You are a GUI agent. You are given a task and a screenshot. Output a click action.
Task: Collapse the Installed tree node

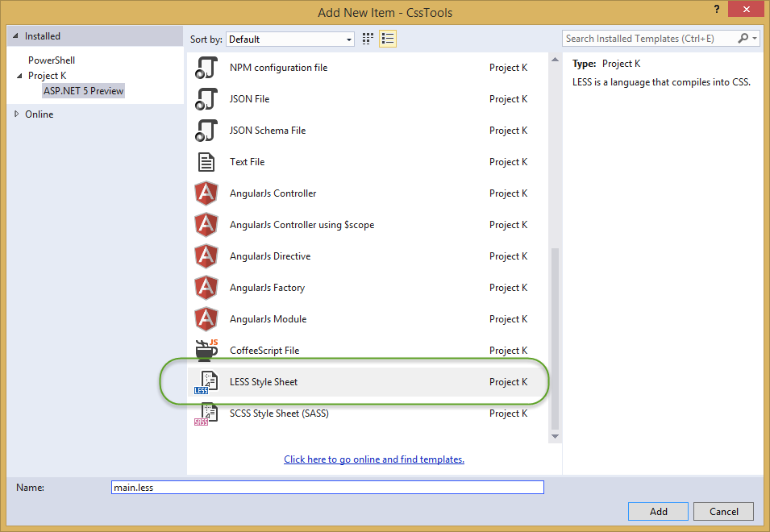pos(15,35)
